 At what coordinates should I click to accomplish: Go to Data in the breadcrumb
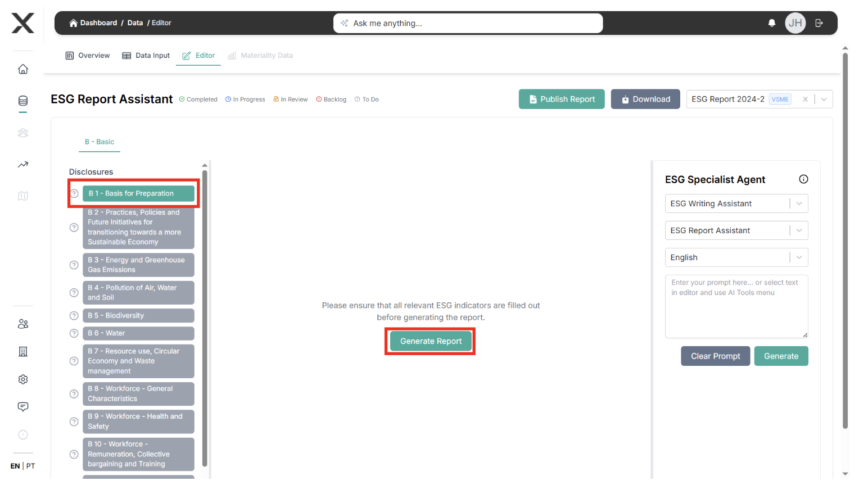point(135,23)
